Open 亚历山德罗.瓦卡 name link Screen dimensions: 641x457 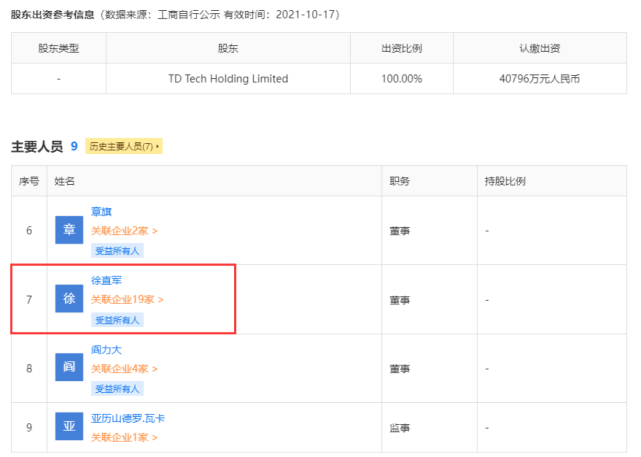point(128,419)
